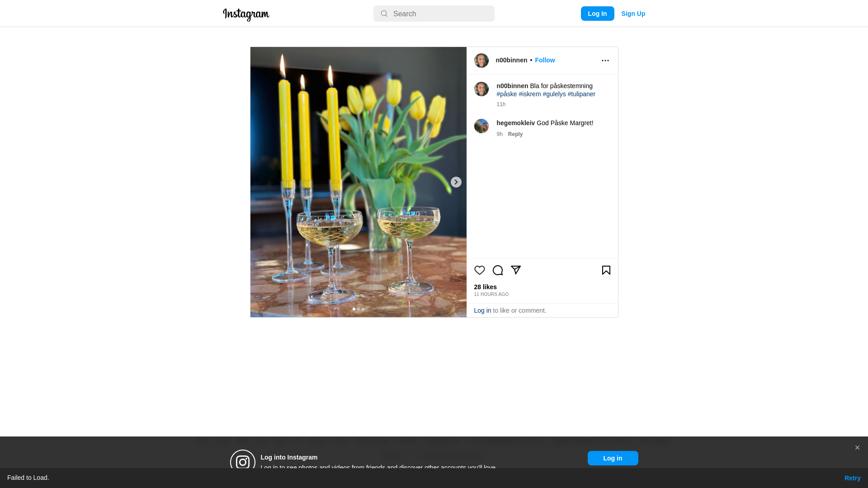This screenshot has width=868, height=488.
Task: Open comments via speech bubble icon
Action: (x=497, y=270)
